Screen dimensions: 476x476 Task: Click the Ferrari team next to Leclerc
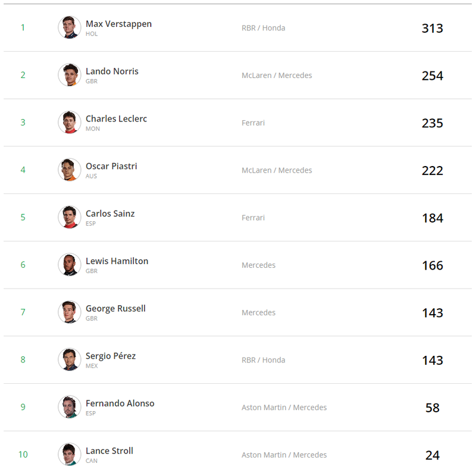[x=253, y=123]
